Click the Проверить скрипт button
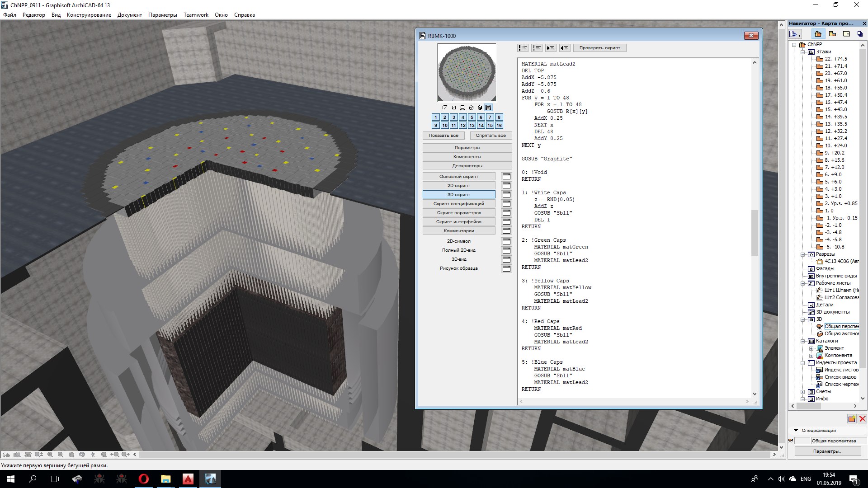868x488 pixels. coord(599,48)
